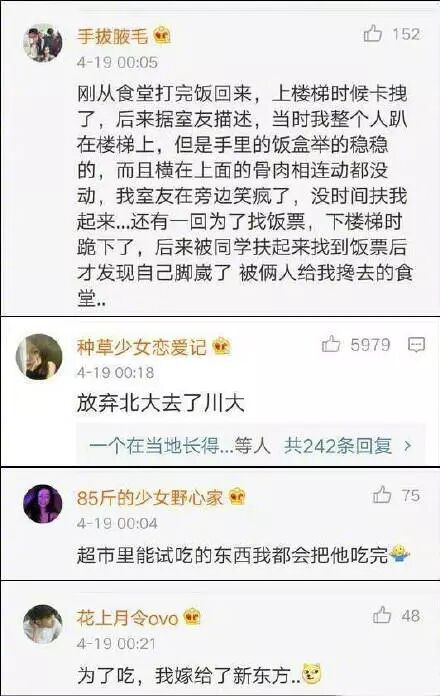Expand the 共242条回复 replies chevron
This screenshot has height=696, width=440.
[408, 445]
